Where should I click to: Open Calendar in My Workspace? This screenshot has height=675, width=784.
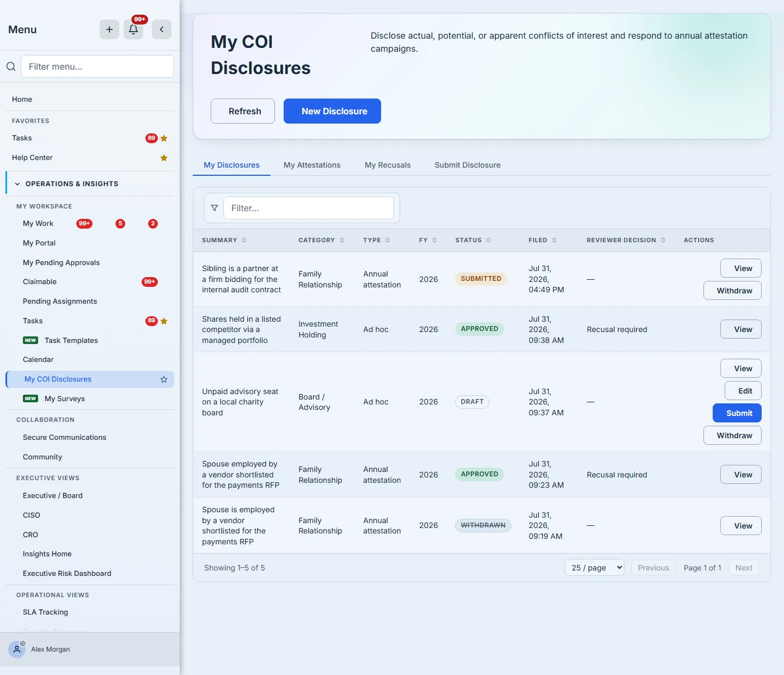(x=90, y=359)
